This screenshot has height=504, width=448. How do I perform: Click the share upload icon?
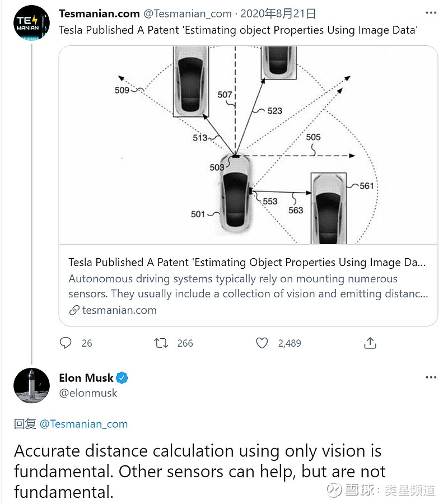point(370,343)
